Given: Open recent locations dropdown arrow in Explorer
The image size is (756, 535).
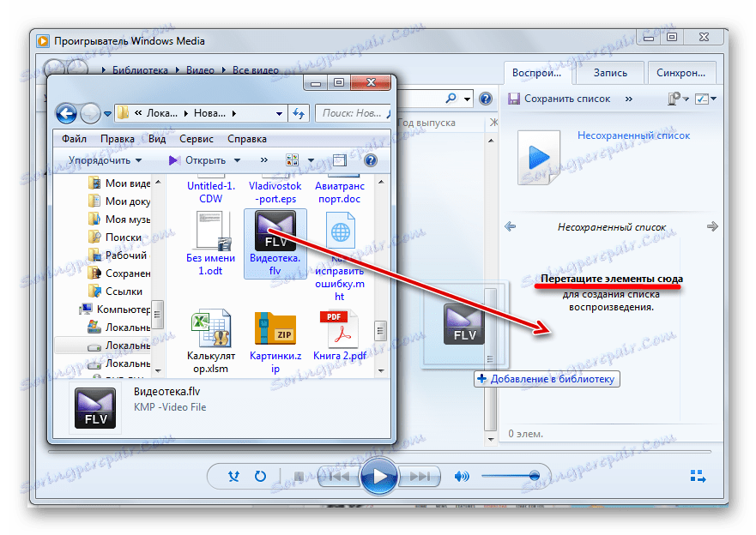Looking at the screenshot, I should (x=107, y=114).
